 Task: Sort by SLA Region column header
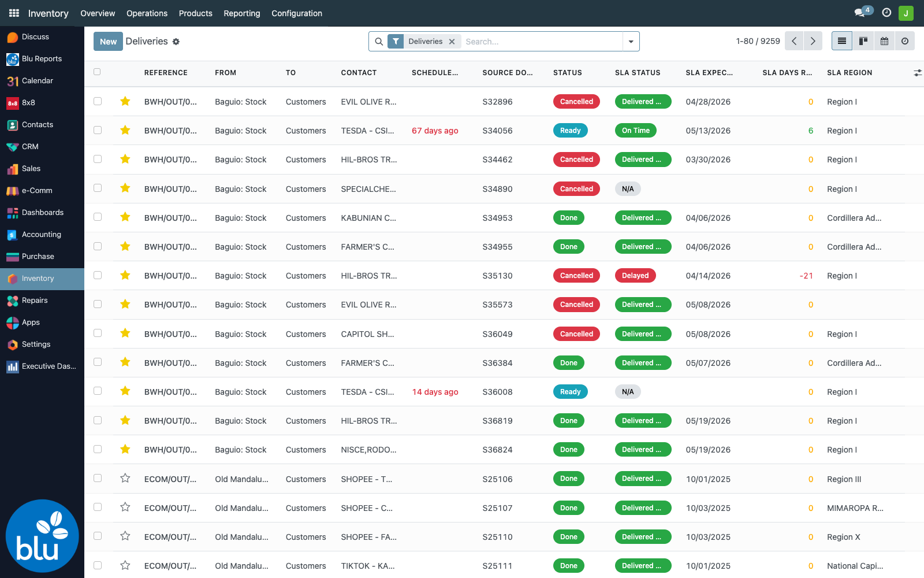click(850, 73)
